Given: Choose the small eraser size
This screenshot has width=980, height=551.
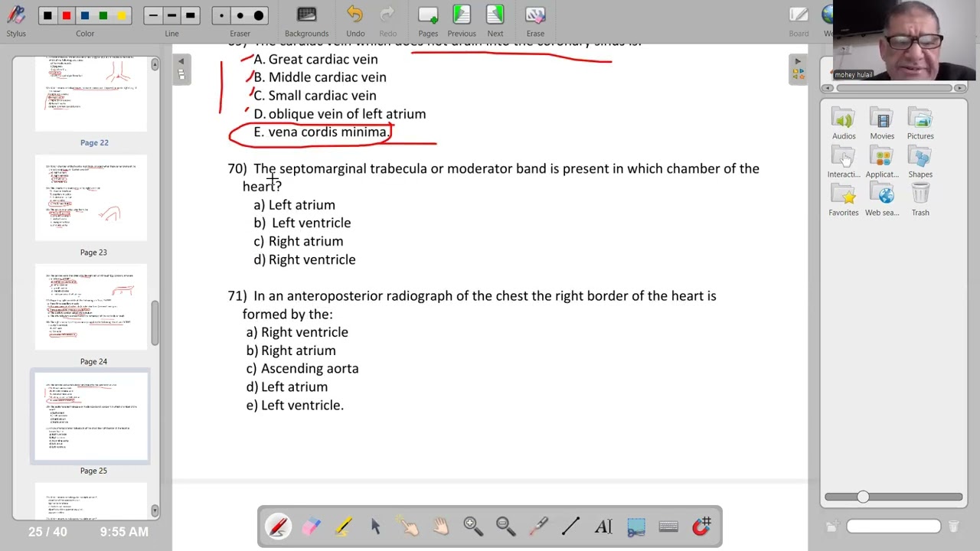Looking at the screenshot, I should pyautogui.click(x=221, y=15).
